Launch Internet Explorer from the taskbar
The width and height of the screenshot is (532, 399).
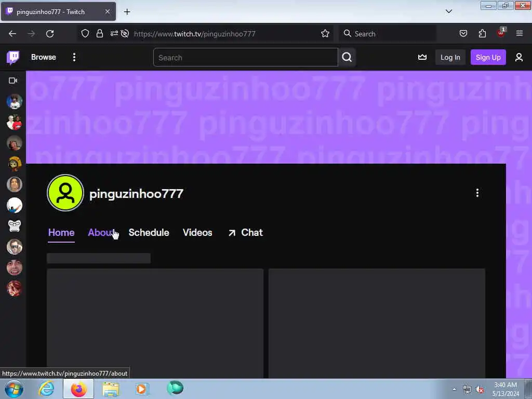coord(46,389)
